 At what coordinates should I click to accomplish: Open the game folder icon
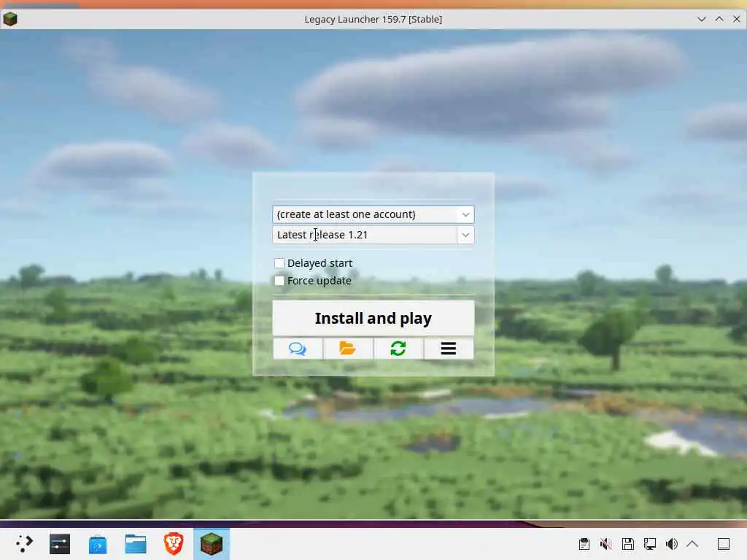[348, 349]
